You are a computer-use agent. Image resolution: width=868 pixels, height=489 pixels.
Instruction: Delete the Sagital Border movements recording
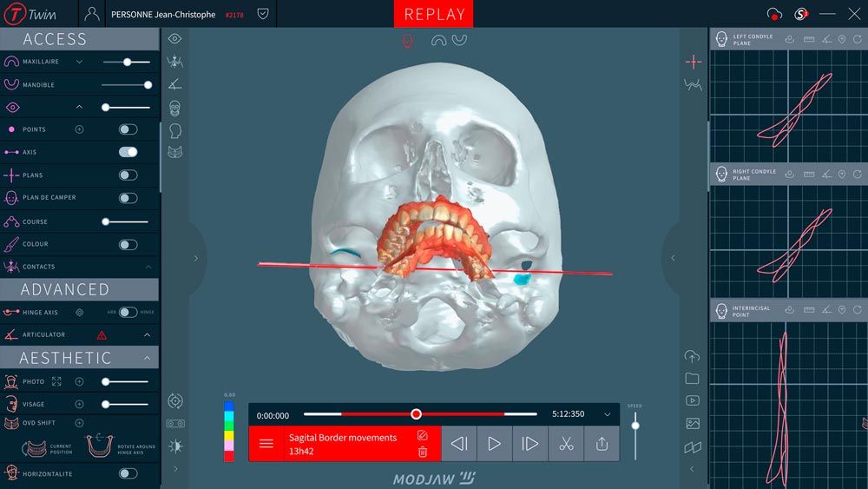pos(423,452)
